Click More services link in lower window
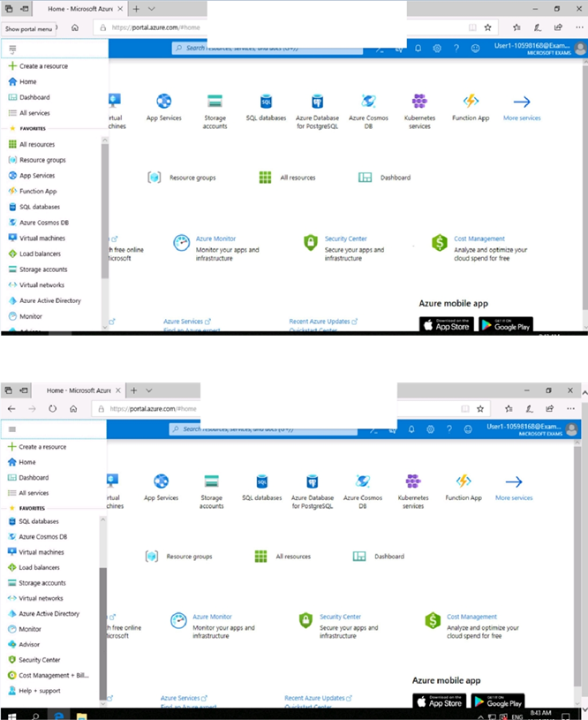The height and width of the screenshot is (720, 588). pyautogui.click(x=514, y=497)
